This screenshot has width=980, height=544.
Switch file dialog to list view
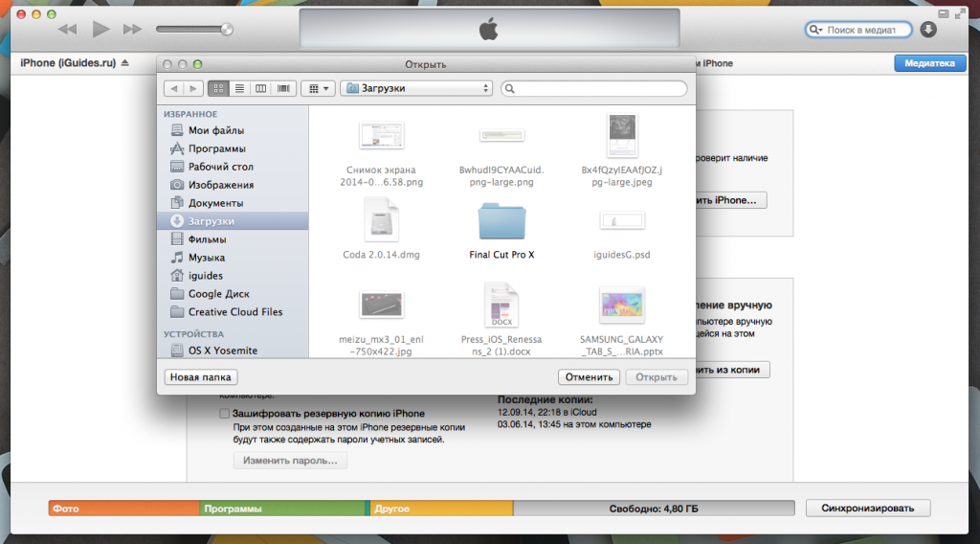(239, 88)
